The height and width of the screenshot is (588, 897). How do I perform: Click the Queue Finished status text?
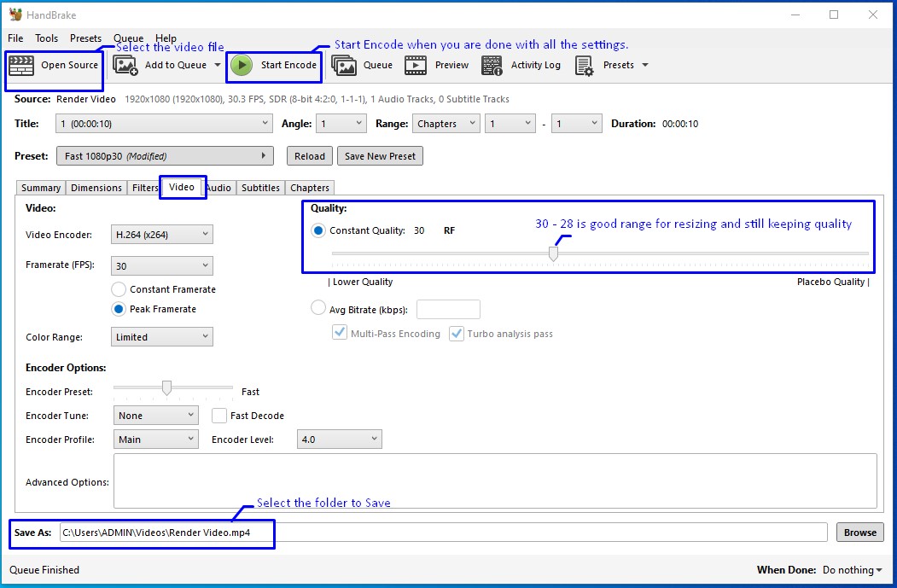click(x=44, y=570)
